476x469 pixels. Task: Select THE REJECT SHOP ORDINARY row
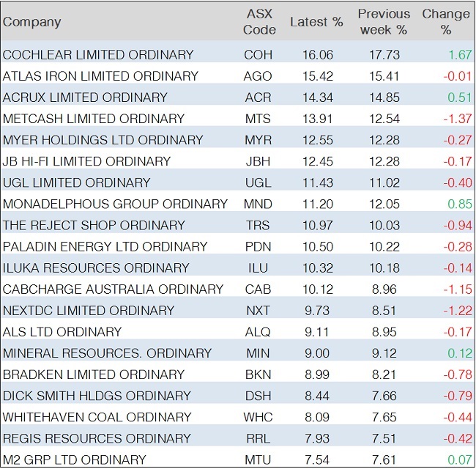pyautogui.click(x=94, y=225)
